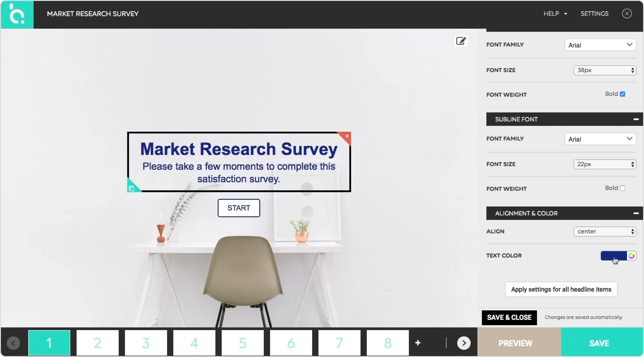Select page 3 tab
The image size is (644, 357).
pyautogui.click(x=145, y=343)
